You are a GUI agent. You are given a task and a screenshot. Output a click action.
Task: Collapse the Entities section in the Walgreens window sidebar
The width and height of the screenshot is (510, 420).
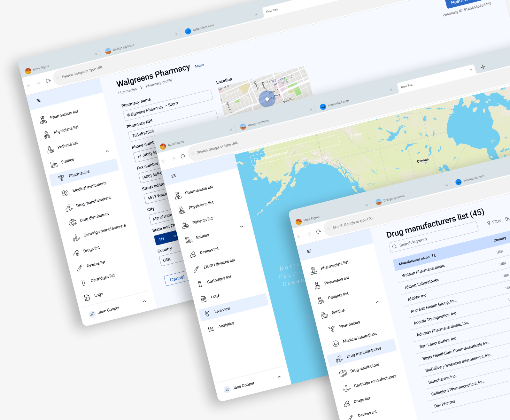coord(107,151)
